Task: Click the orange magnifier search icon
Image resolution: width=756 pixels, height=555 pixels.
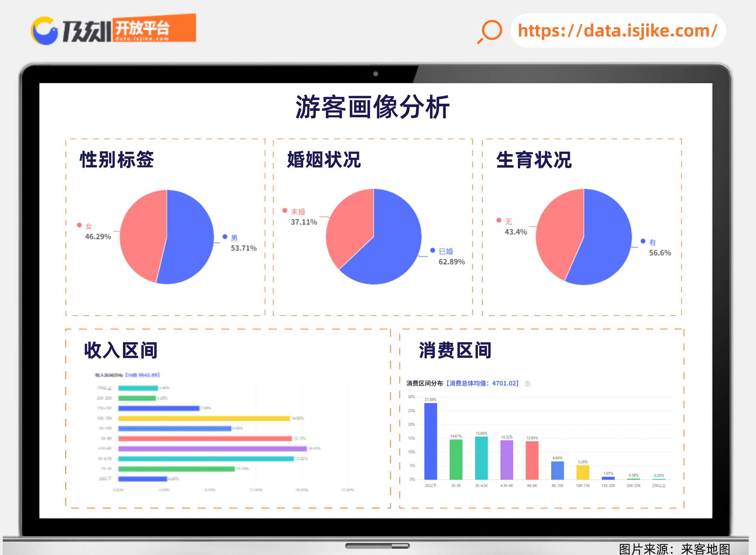Action: pyautogui.click(x=491, y=31)
